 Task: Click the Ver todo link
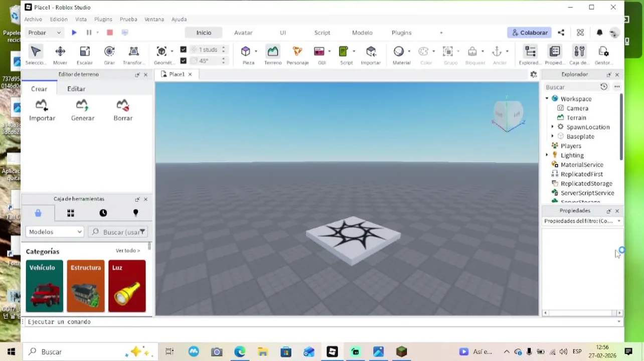(128, 251)
